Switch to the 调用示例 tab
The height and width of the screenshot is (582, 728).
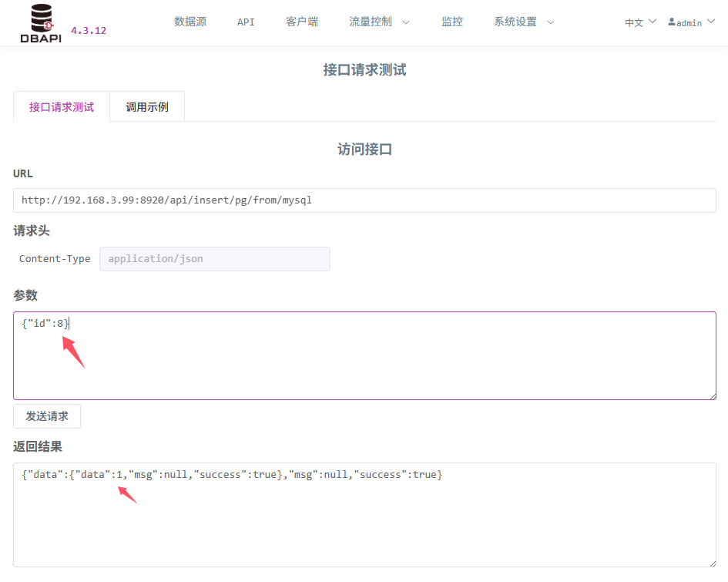147,107
